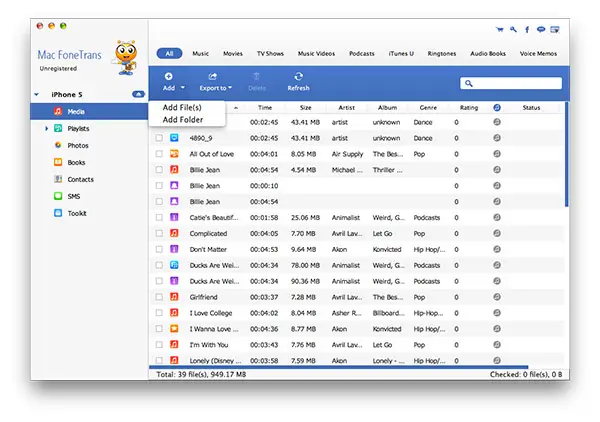Sort by the Size column header

[x=305, y=108]
